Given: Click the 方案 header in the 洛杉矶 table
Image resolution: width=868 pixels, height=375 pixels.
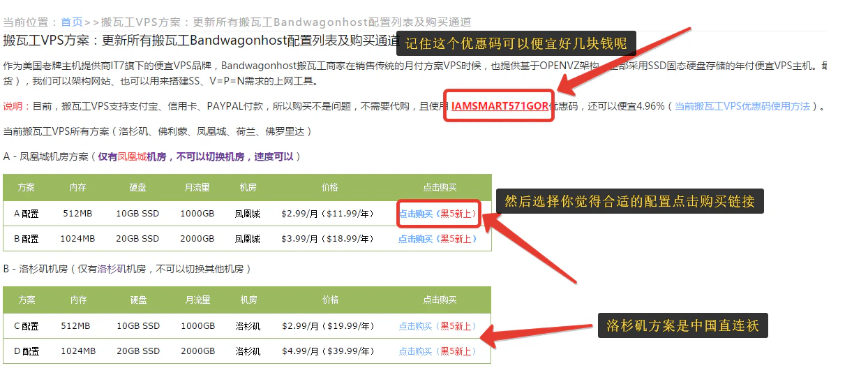Looking at the screenshot, I should pyautogui.click(x=27, y=300).
